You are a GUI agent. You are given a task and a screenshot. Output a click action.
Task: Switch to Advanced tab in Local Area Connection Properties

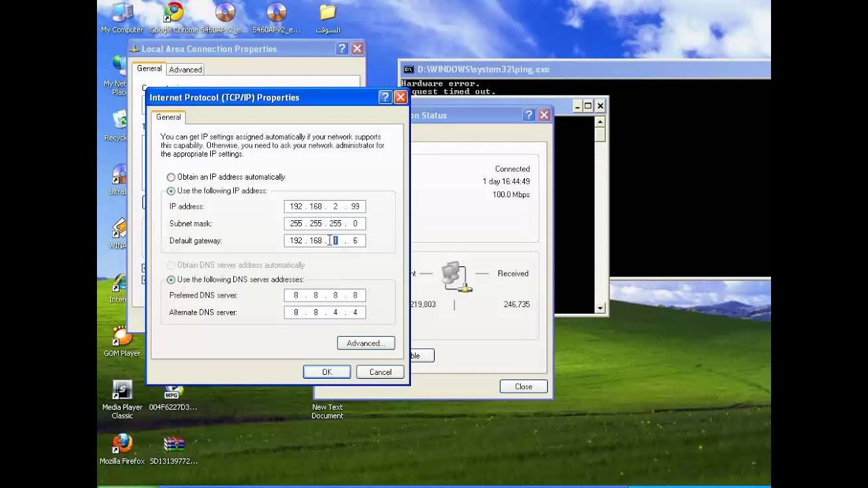[185, 69]
